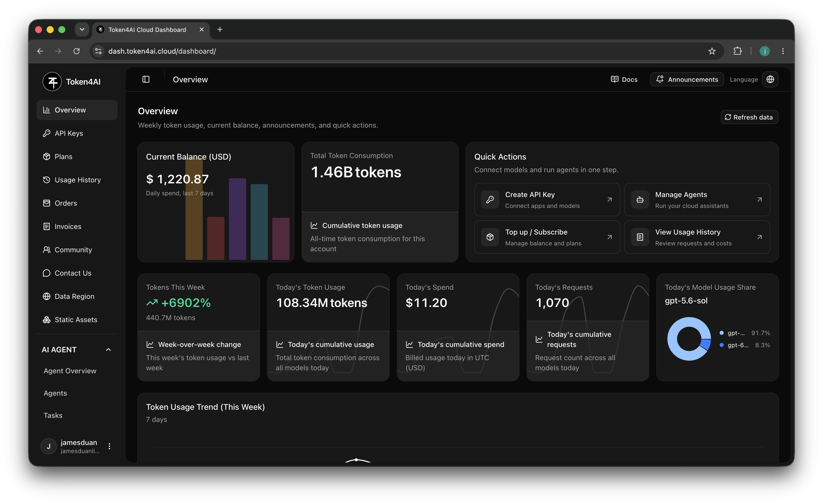The width and height of the screenshot is (823, 504).
Task: Open Invoices page
Action: pyautogui.click(x=77, y=226)
